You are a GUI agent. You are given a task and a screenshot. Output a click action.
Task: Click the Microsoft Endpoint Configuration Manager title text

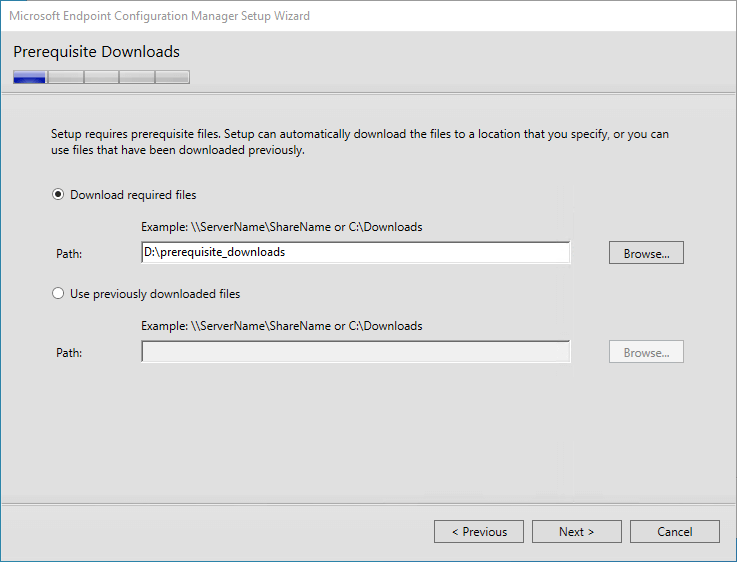[x=159, y=16]
